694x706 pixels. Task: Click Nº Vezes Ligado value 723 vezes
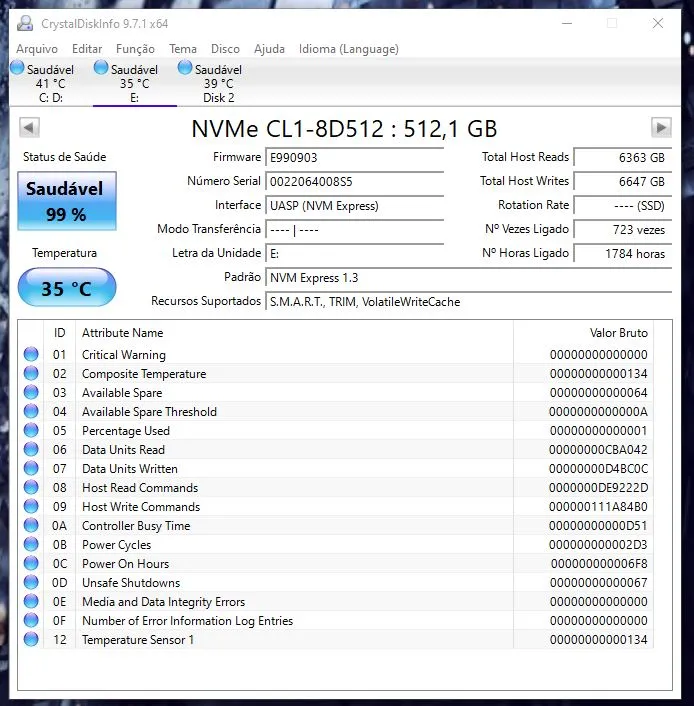623,230
